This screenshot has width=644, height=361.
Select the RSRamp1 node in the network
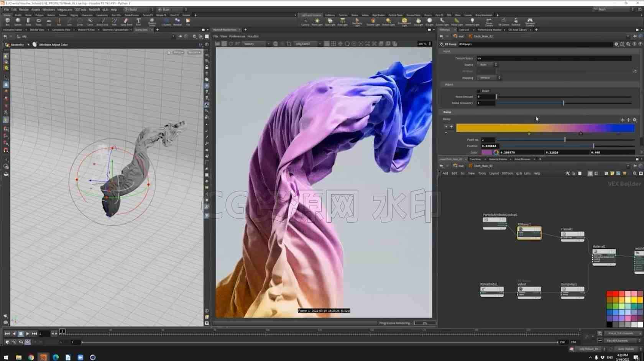529,232
